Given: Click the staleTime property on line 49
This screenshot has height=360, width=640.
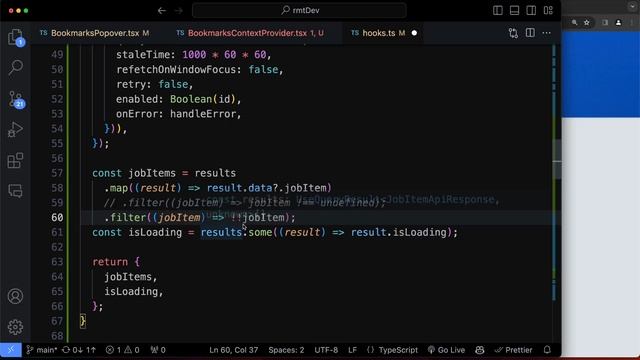Looking at the screenshot, I should [143, 55].
